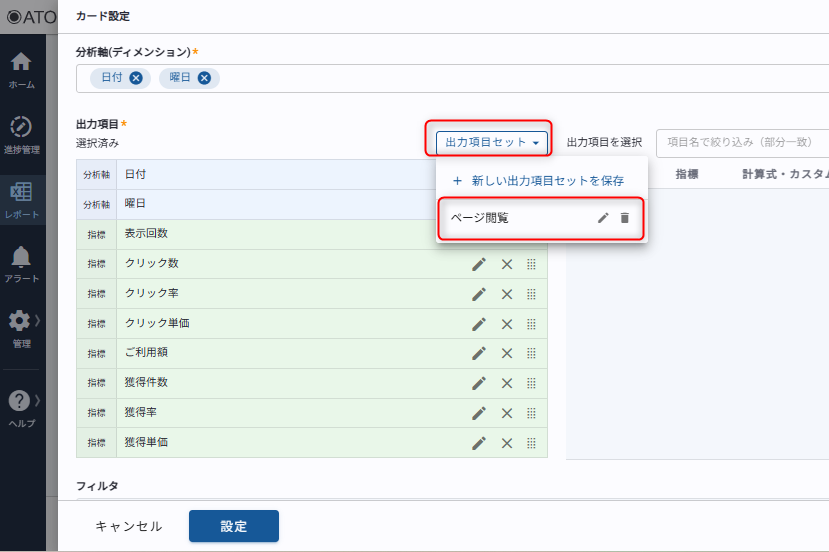Grab the 獲得率 row drag handle
Screen dimensions: 829x552
(531, 413)
